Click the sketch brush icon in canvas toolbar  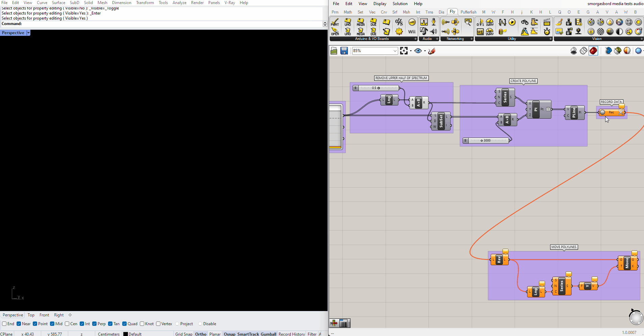pos(432,51)
